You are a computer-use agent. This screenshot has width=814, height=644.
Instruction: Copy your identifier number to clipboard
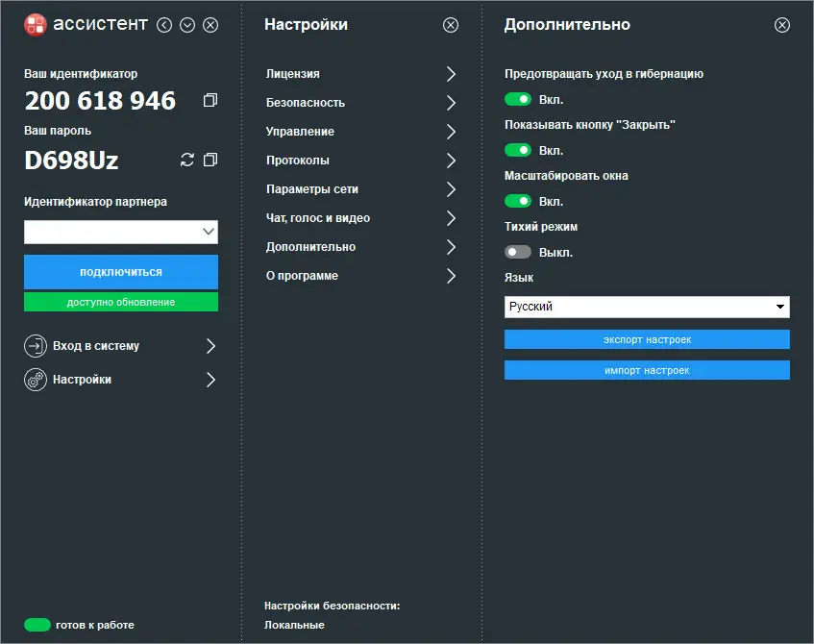coord(210,100)
